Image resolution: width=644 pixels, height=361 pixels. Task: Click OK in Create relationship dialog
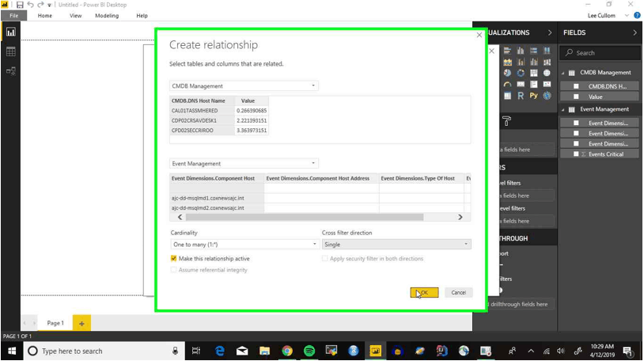(424, 292)
